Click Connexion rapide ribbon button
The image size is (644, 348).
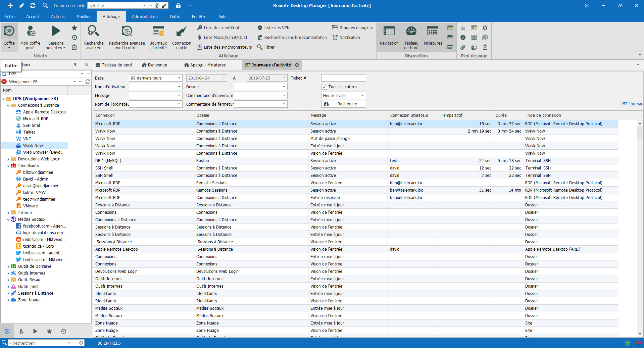tap(182, 37)
